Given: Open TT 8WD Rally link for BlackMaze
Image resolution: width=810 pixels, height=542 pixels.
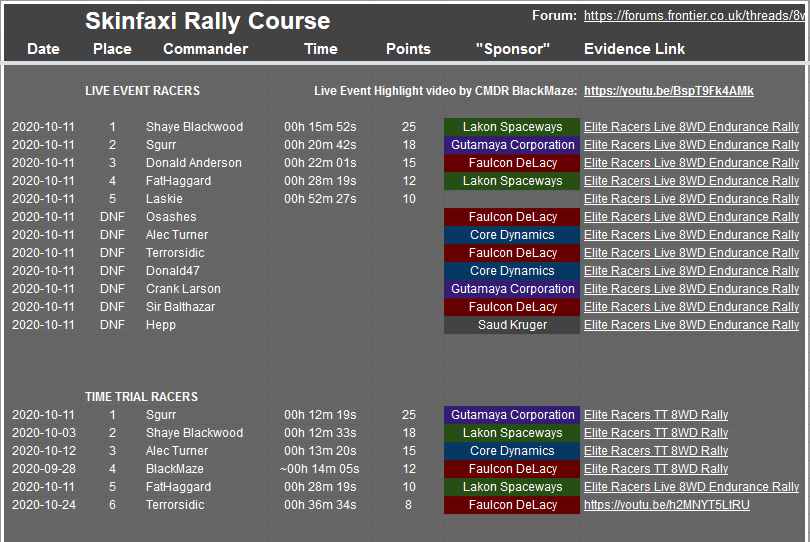Looking at the screenshot, I should coord(656,469).
